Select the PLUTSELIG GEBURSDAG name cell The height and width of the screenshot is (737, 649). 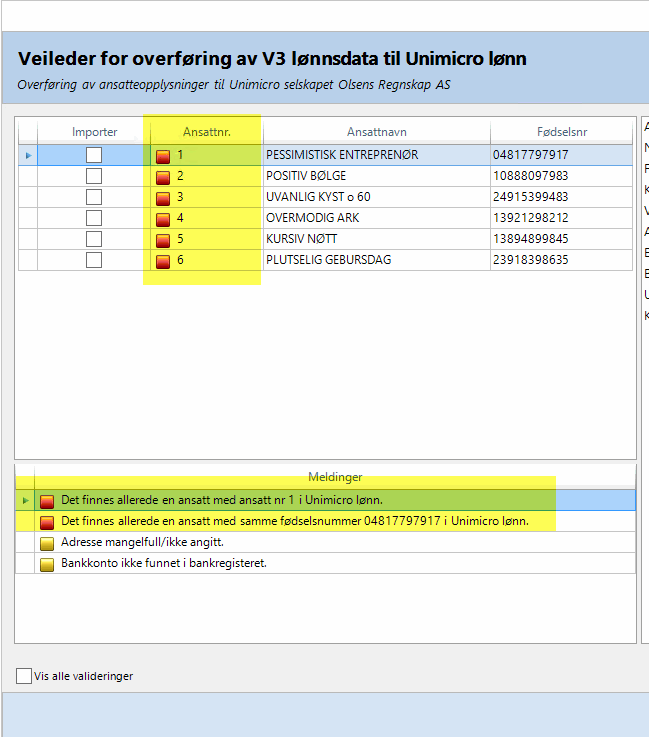click(328, 260)
